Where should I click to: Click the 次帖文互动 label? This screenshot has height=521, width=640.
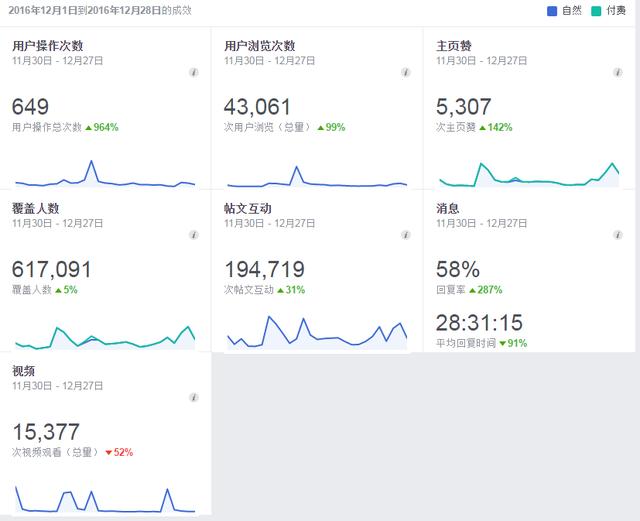(x=249, y=290)
